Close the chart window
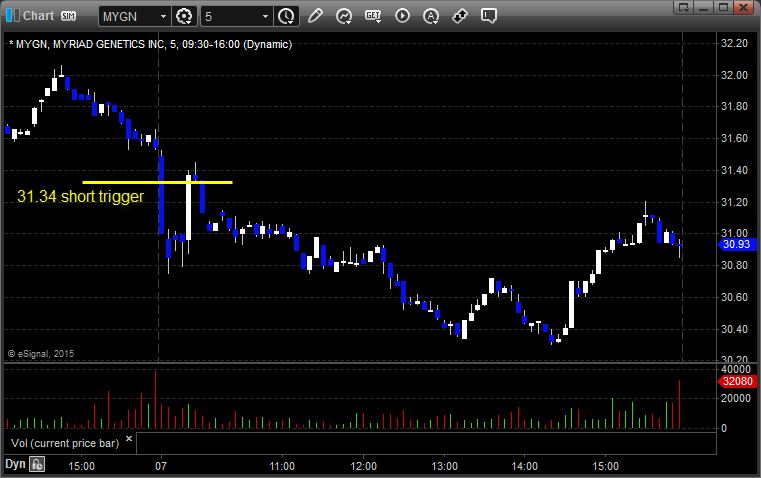Image resolution: width=761 pixels, height=478 pixels. click(744, 7)
